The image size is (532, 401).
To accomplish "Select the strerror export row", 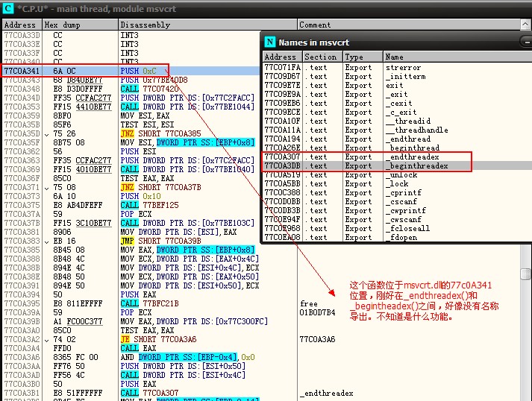I will point(397,68).
